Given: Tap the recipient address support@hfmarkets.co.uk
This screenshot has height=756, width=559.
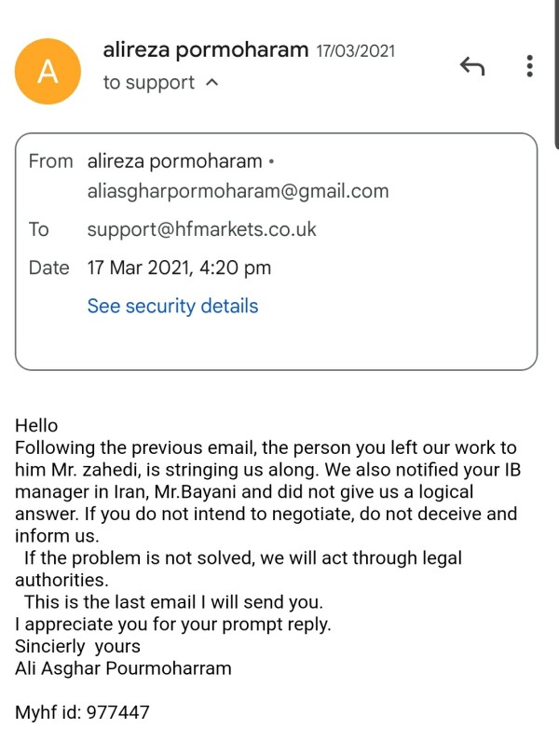Looking at the screenshot, I should pos(202,229).
